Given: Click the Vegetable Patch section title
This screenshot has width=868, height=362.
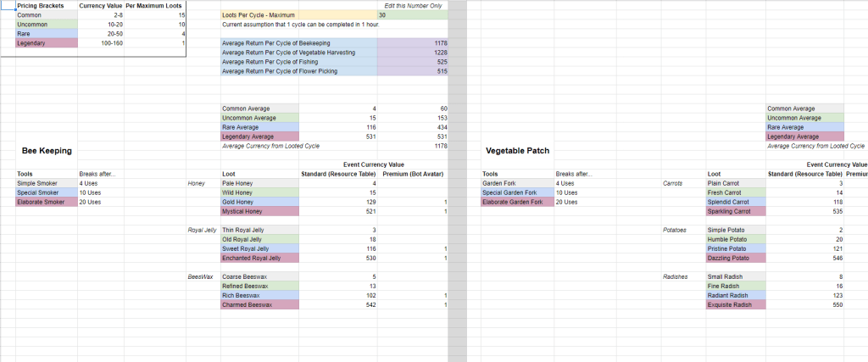Looking at the screenshot, I should (x=518, y=150).
